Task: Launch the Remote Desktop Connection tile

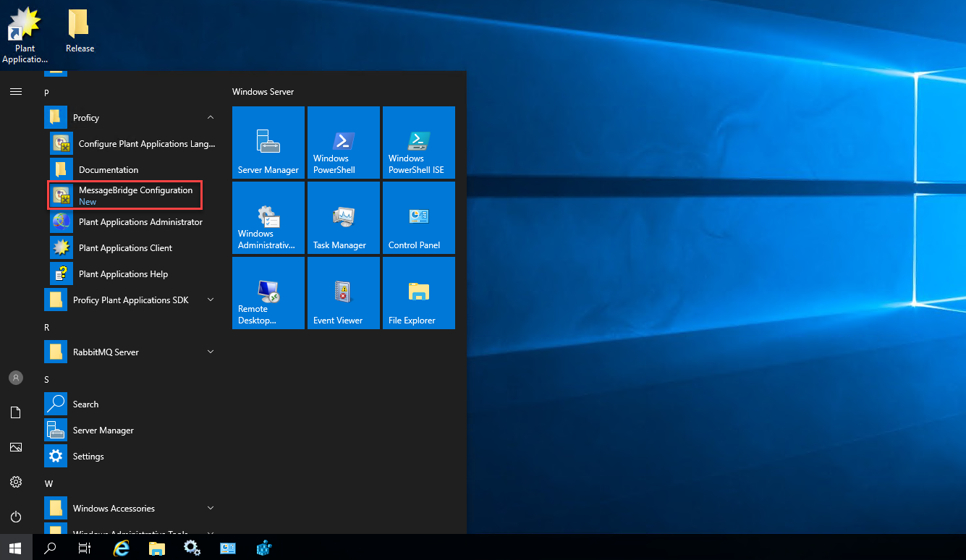Action: pyautogui.click(x=268, y=293)
